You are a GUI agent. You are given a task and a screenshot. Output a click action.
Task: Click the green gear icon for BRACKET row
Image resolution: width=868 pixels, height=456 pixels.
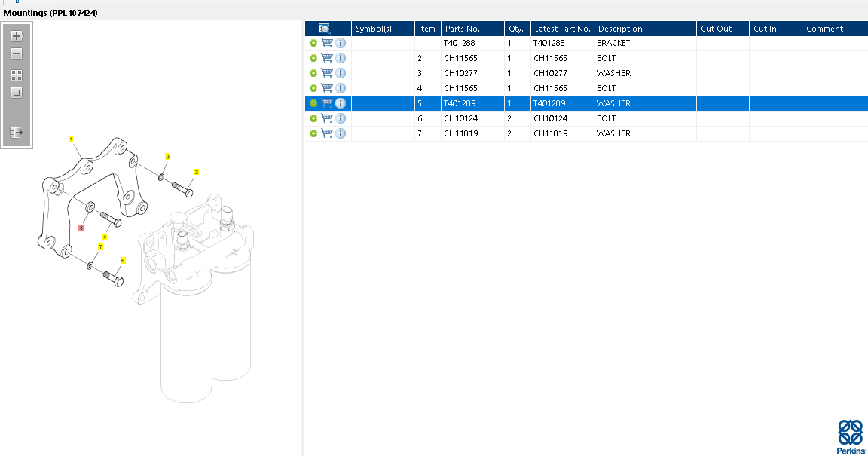[x=313, y=43]
